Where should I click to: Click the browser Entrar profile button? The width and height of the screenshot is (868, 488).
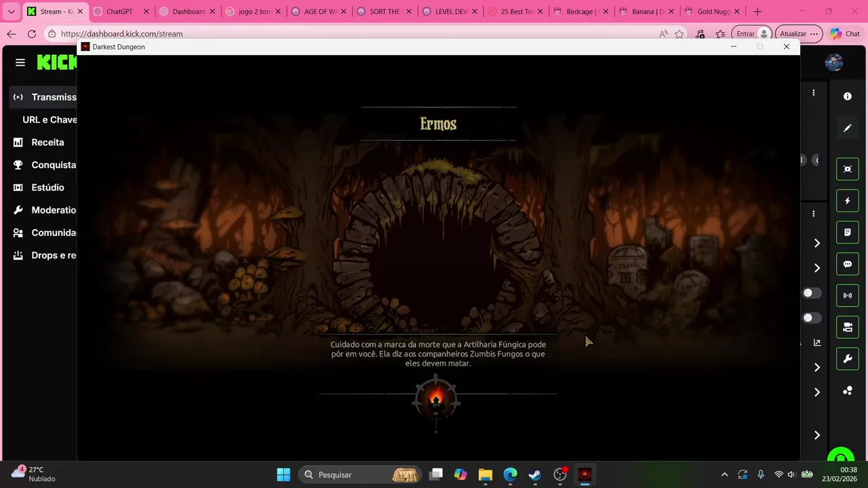(753, 34)
